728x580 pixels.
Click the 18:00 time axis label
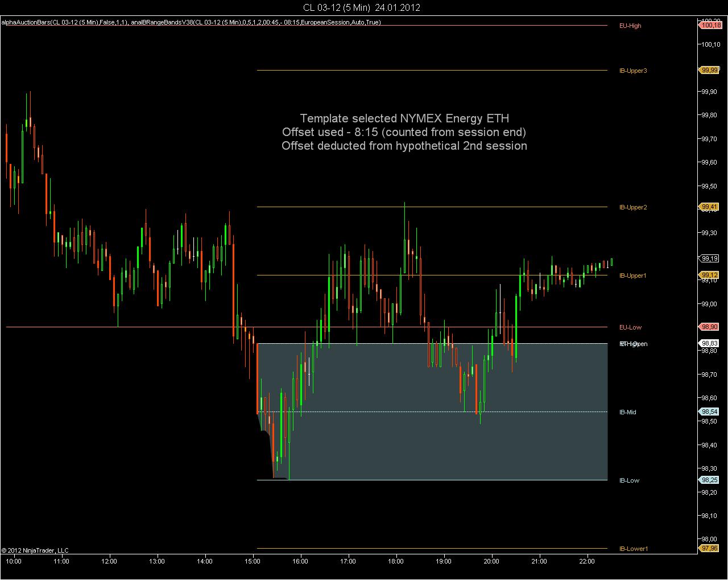[x=396, y=561]
